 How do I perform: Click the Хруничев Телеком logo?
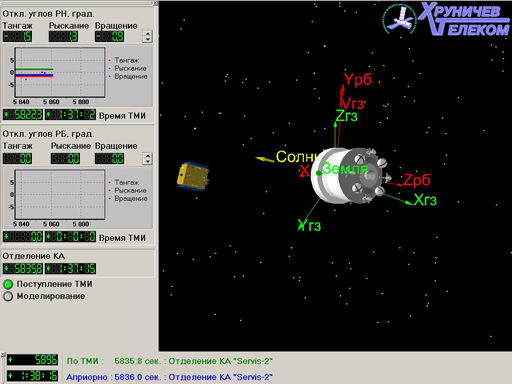tap(447, 19)
